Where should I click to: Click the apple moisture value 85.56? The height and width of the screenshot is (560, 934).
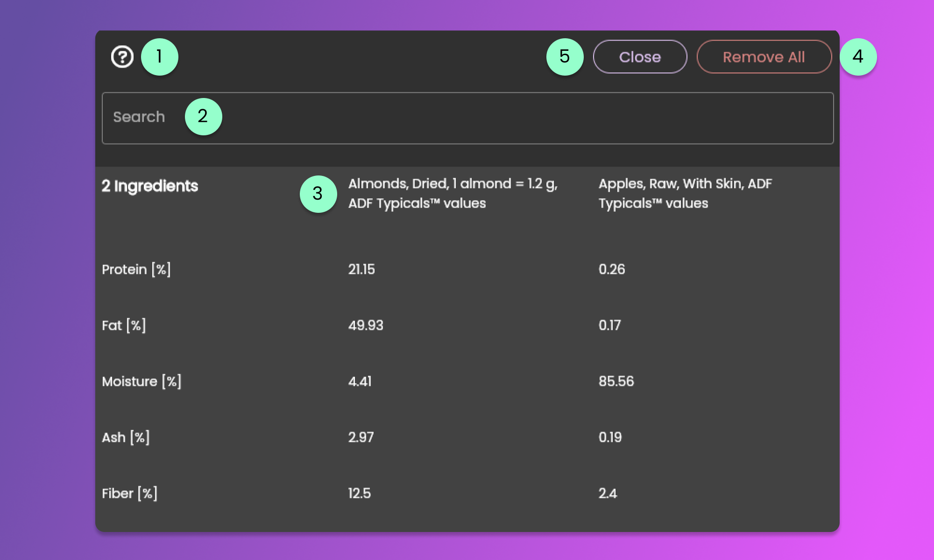[x=616, y=381]
